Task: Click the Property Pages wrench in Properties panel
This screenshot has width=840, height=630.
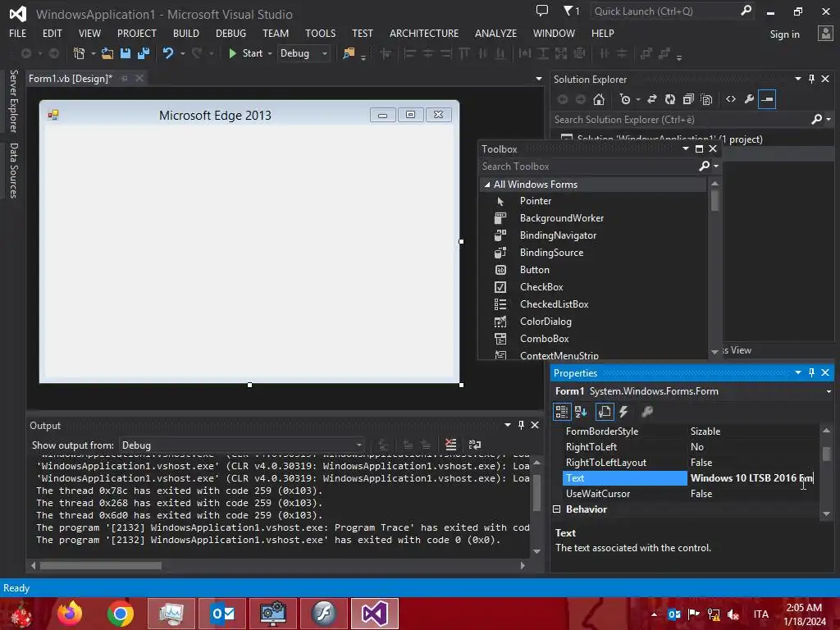Action: 647,412
